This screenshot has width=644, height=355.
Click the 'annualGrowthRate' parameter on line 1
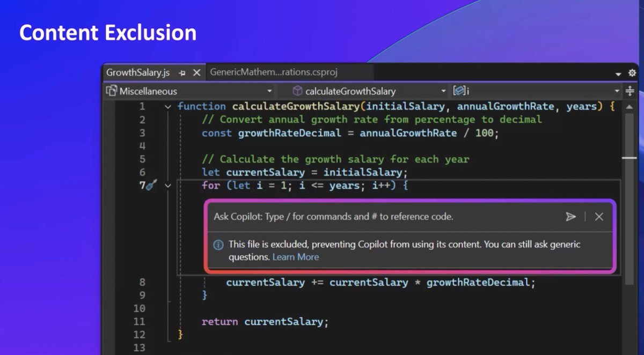pos(506,107)
